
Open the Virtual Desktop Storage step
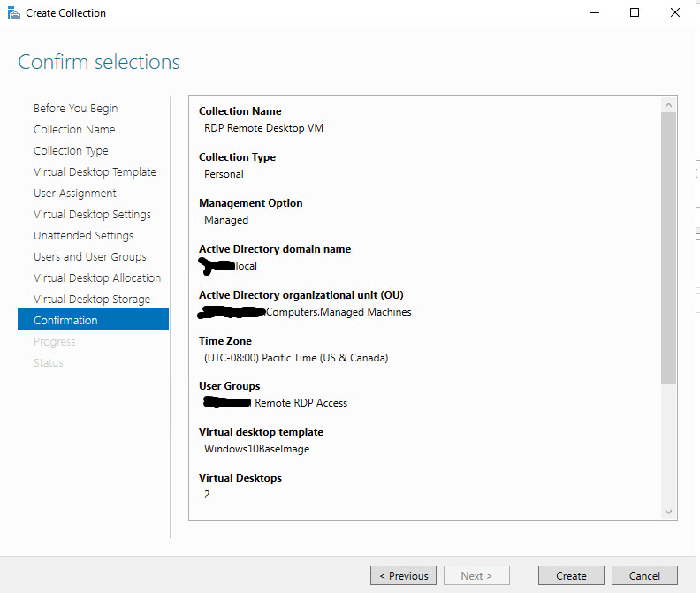92,300
